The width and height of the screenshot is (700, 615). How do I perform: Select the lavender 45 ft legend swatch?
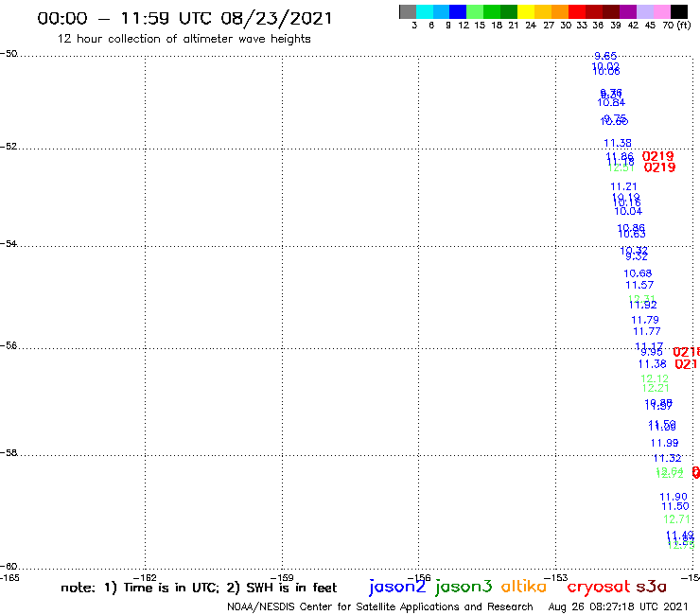645,11
